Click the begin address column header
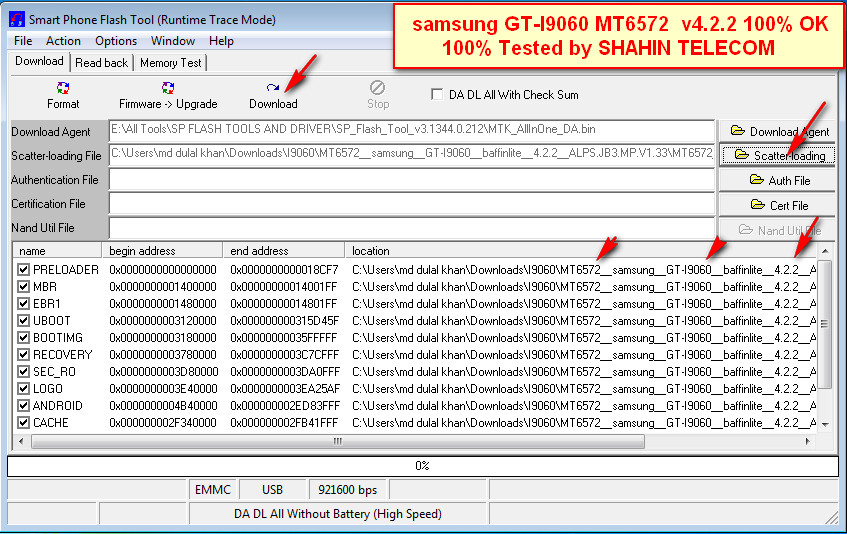 (162, 251)
